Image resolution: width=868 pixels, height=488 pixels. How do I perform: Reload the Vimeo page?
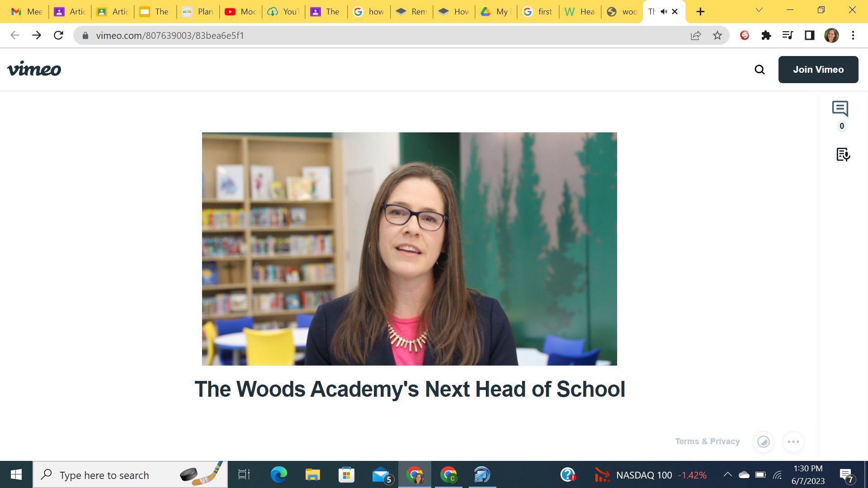click(58, 35)
